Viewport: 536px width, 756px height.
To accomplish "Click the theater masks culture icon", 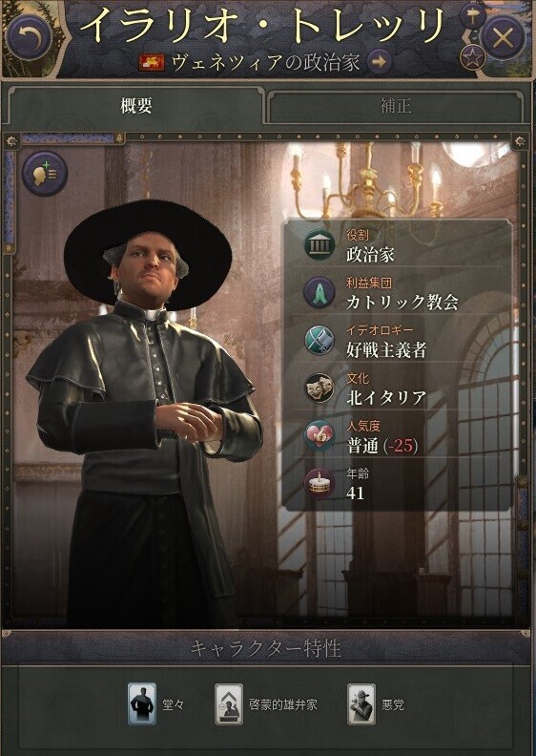I will 320,388.
